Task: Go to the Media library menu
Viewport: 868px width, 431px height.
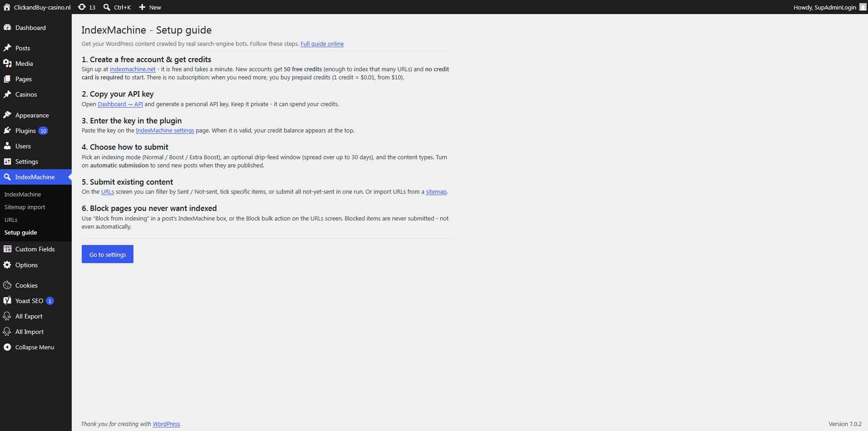Action: point(24,64)
